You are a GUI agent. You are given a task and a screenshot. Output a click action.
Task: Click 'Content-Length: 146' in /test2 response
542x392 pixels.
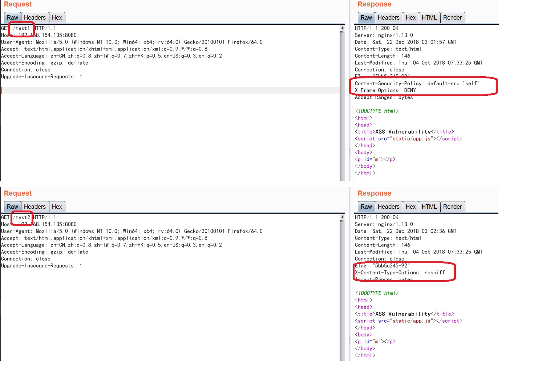pos(382,245)
